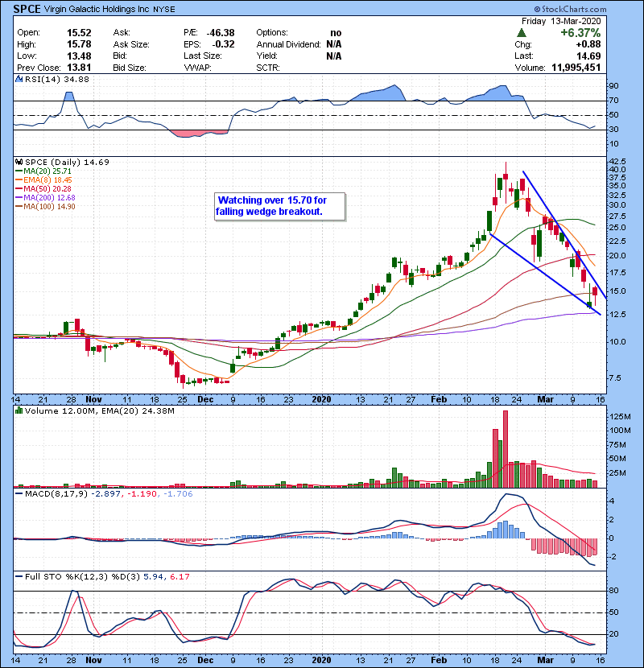The image size is (644, 668).
Task: Click the 7.5 price axis label
Action: point(613,378)
